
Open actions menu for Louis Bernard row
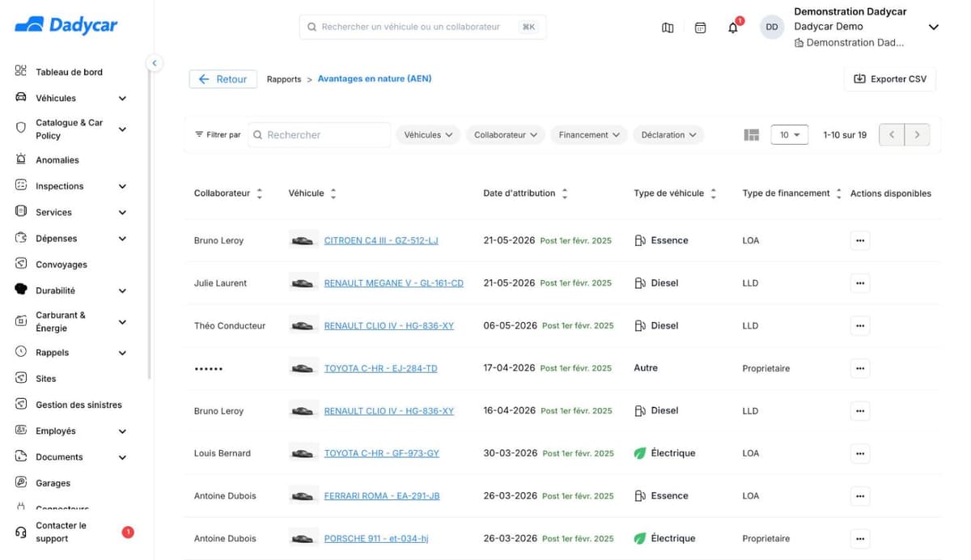[860, 453]
